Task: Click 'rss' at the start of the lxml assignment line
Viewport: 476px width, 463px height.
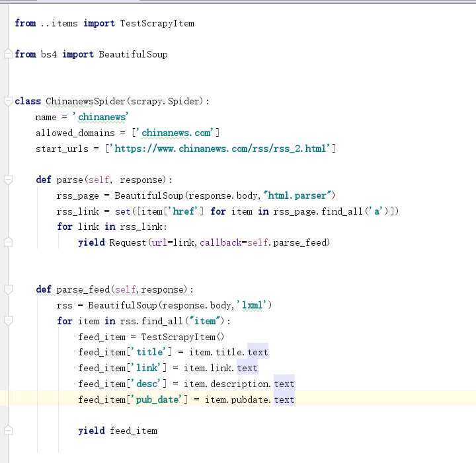Action: (x=64, y=305)
